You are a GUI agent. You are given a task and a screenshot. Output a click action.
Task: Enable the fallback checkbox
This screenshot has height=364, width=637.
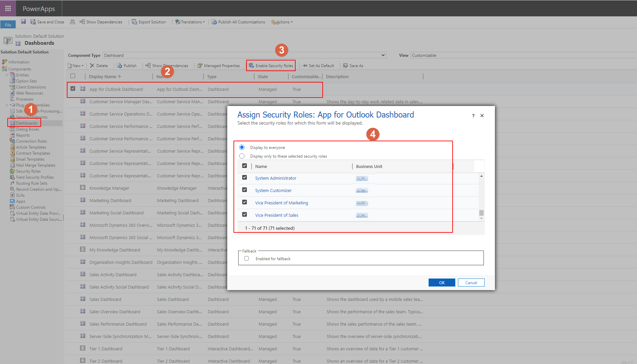[x=247, y=258]
